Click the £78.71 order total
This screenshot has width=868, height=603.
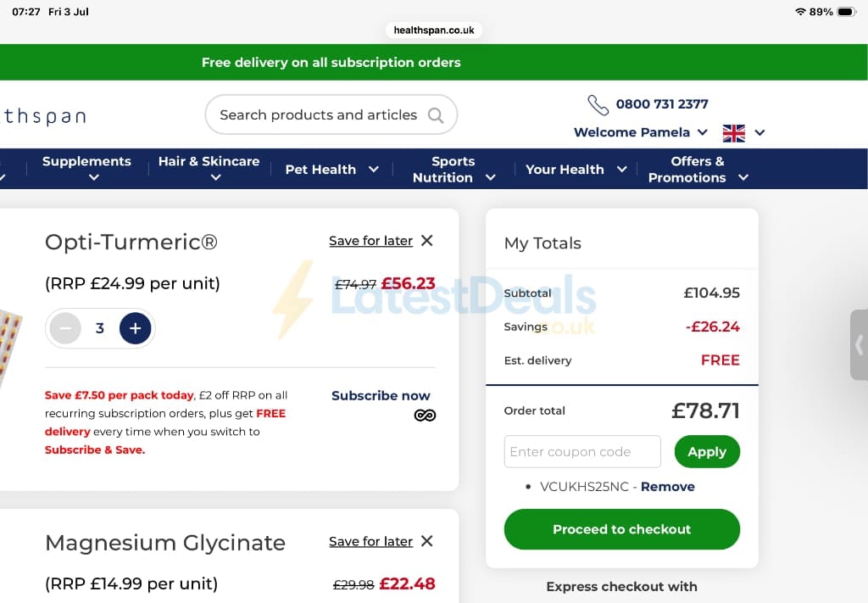tap(705, 410)
